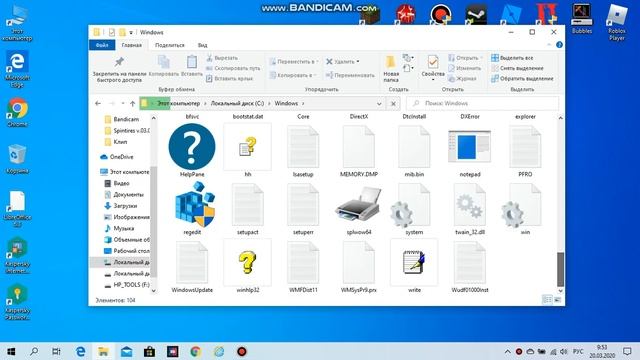The image size is (640, 360).
Task: Select the twain_32.dll file
Action: pyautogui.click(x=469, y=205)
